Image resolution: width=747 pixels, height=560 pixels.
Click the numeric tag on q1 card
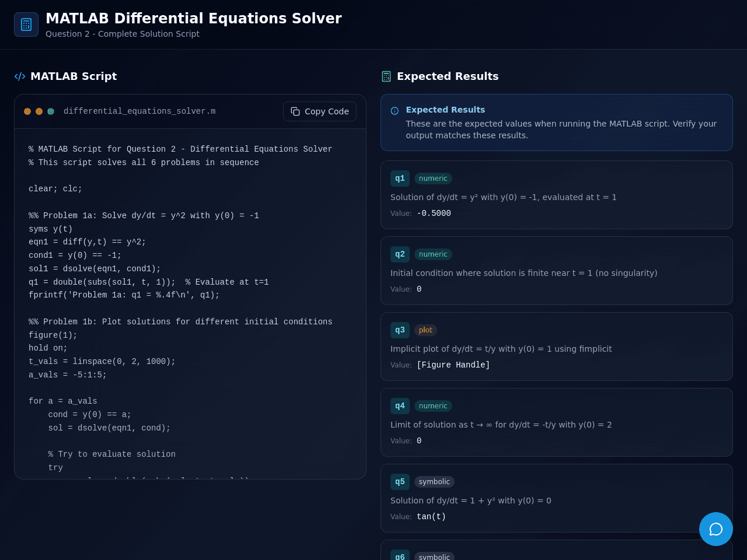click(x=433, y=178)
